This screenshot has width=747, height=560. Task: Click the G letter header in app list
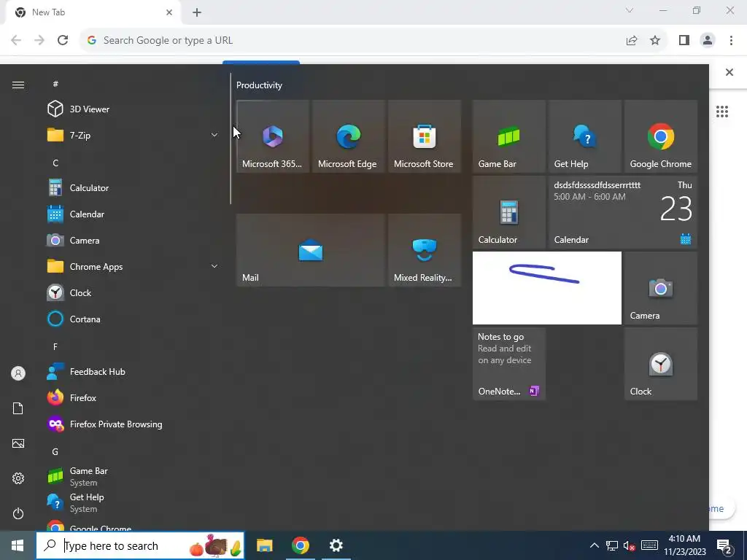click(55, 451)
